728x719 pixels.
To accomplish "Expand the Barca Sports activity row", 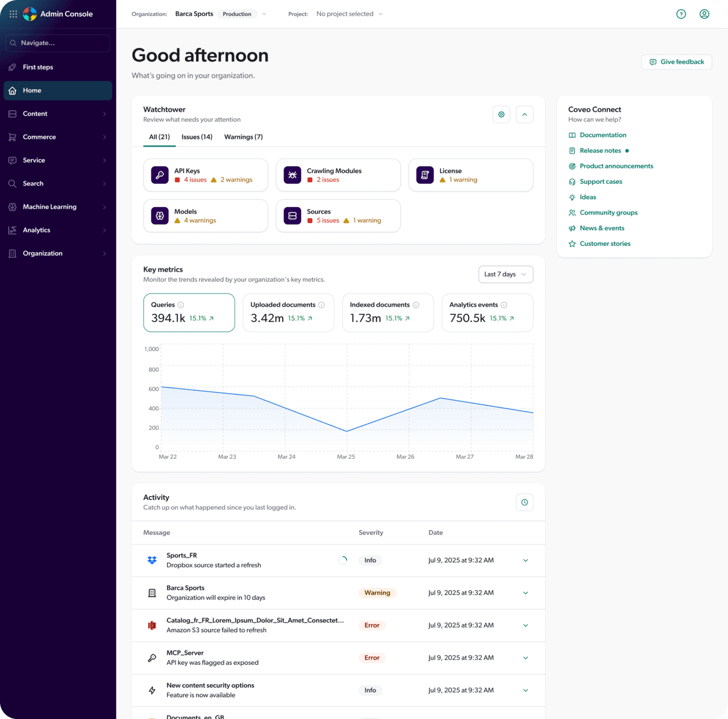I will 526,593.
